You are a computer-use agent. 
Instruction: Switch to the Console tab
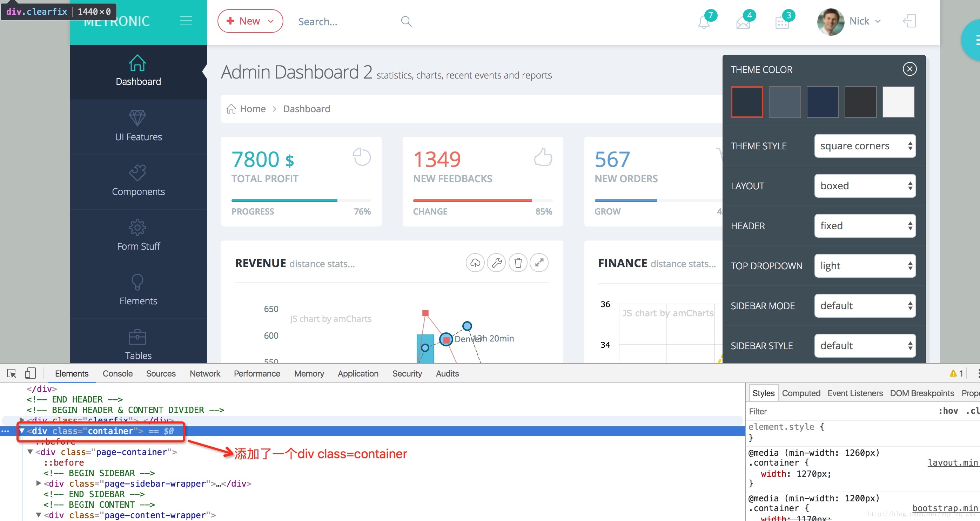(118, 373)
